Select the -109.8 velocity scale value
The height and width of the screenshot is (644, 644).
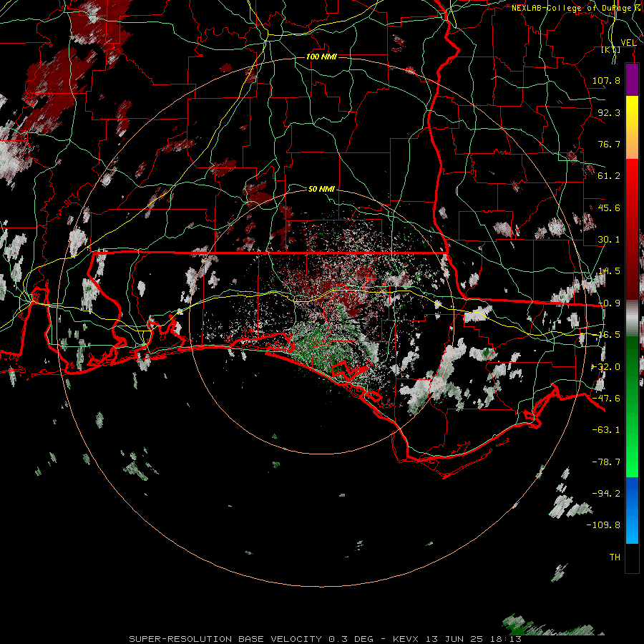(x=603, y=525)
